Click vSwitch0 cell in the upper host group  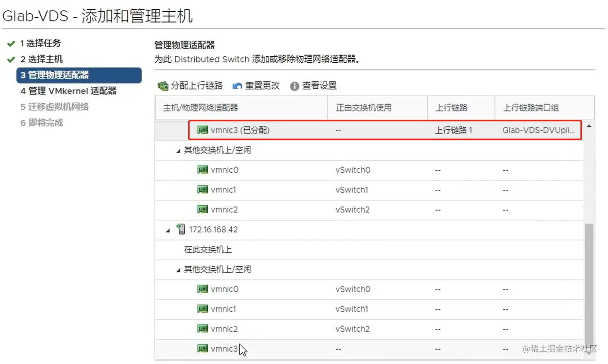point(353,170)
